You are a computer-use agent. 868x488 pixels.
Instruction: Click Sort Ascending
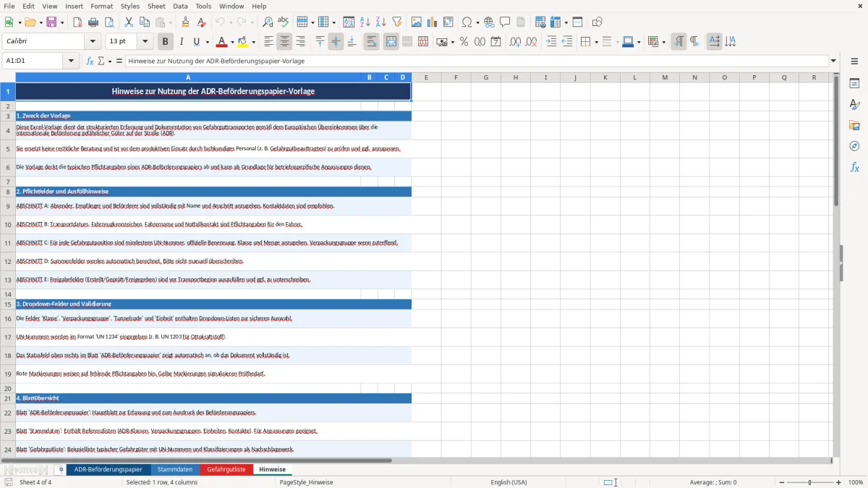365,22
